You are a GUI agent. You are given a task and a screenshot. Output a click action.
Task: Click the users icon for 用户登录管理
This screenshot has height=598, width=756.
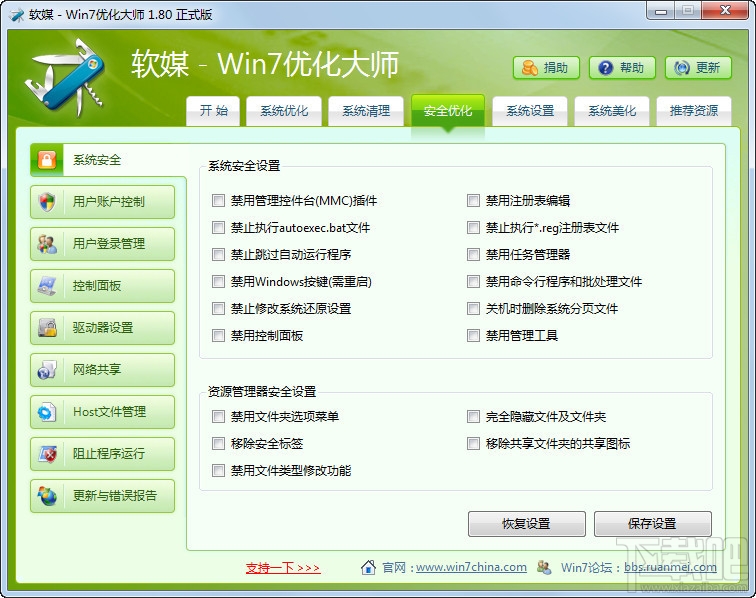tap(47, 244)
